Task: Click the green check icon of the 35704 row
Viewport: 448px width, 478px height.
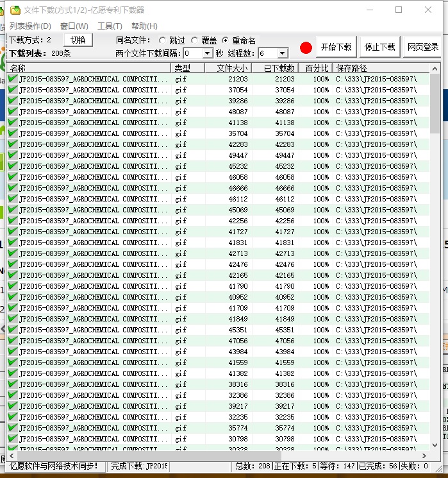Action: tap(13, 133)
